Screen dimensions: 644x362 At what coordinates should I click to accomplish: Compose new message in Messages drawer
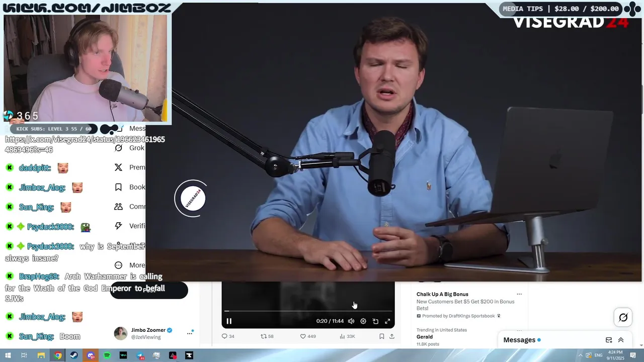click(609, 340)
